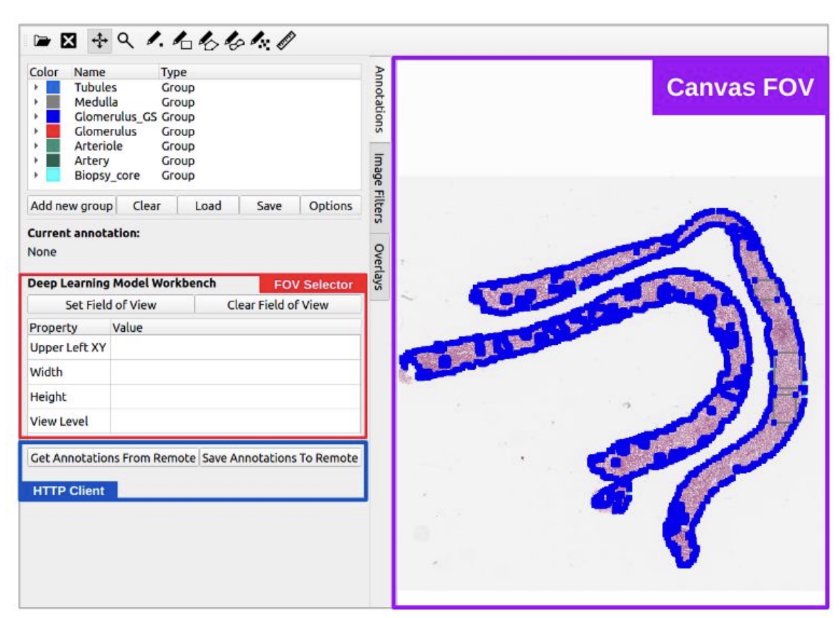Select the Arteriole row name
This screenshot has height=618, width=840.
click(x=99, y=146)
